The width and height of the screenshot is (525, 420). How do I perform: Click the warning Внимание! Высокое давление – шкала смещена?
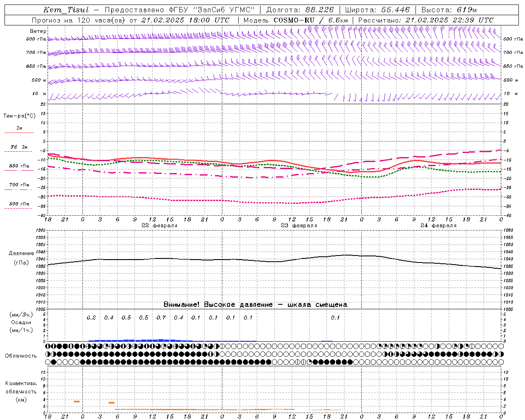click(256, 305)
